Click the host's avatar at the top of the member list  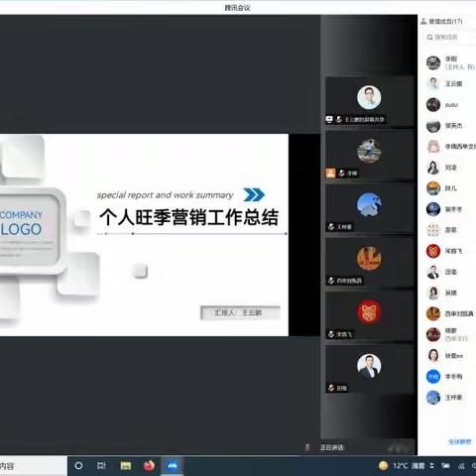pos(433,62)
